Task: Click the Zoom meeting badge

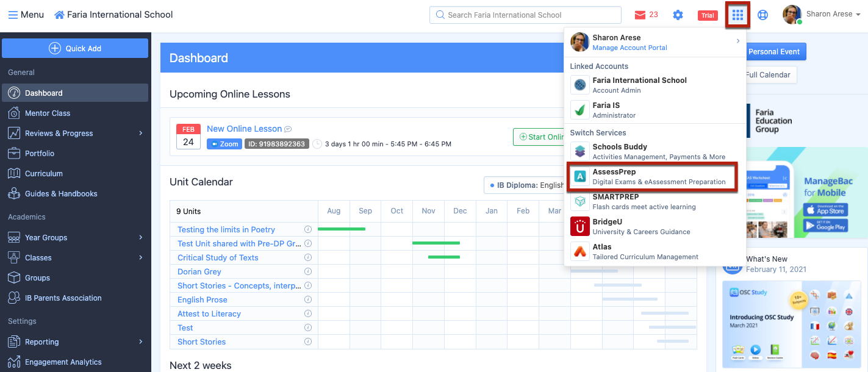Action: (x=224, y=144)
